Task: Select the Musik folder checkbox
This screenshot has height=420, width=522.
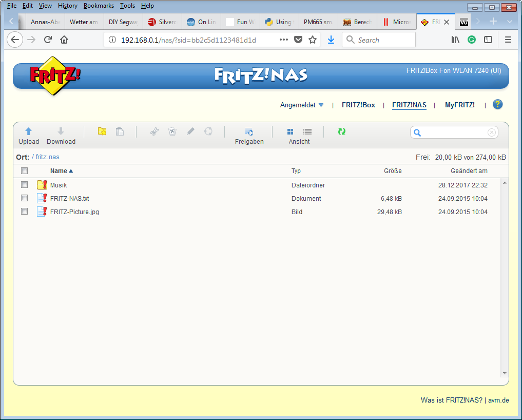Action: pos(24,185)
